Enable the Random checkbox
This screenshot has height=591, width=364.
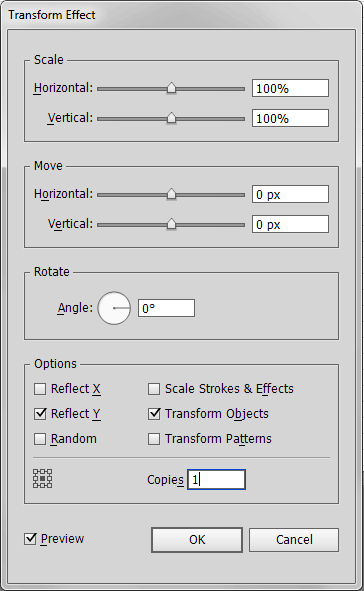tap(40, 439)
